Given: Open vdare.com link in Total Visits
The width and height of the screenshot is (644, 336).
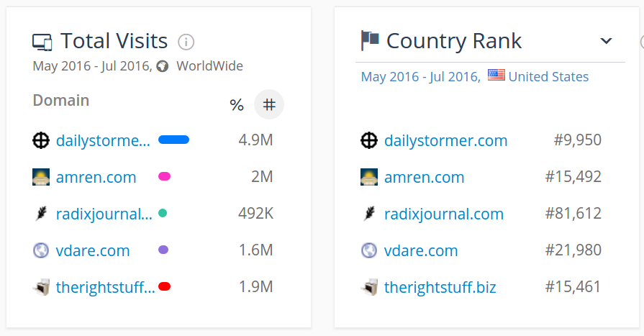Looking at the screenshot, I should pos(93,250).
